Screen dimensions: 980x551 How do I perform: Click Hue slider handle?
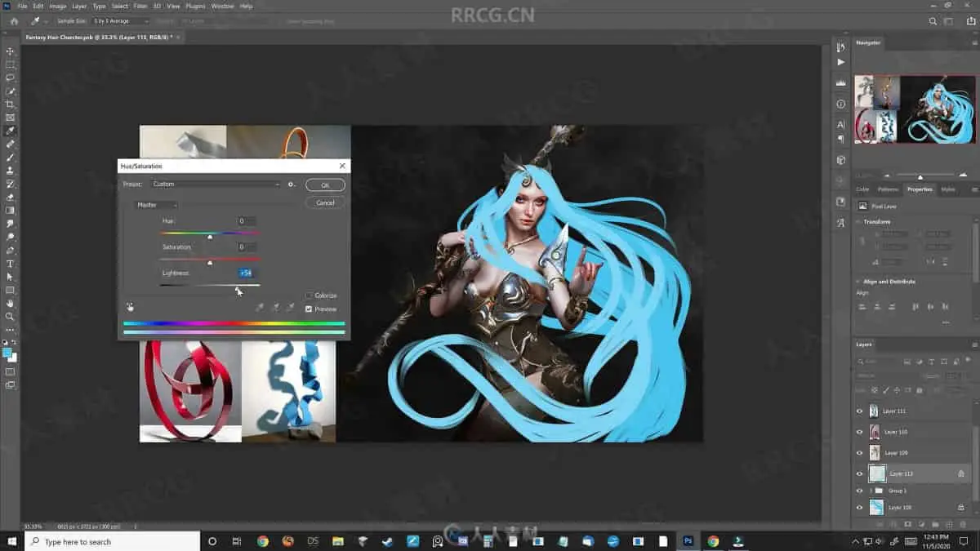[x=210, y=237]
